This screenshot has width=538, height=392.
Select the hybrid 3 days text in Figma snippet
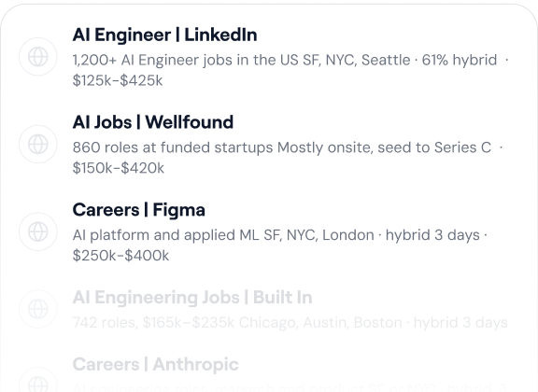pyautogui.click(x=432, y=235)
